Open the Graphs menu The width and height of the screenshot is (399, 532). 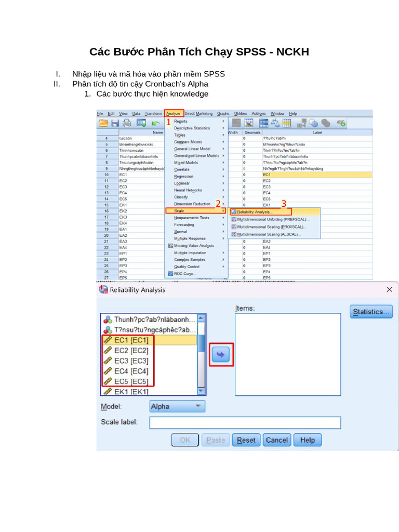223,113
